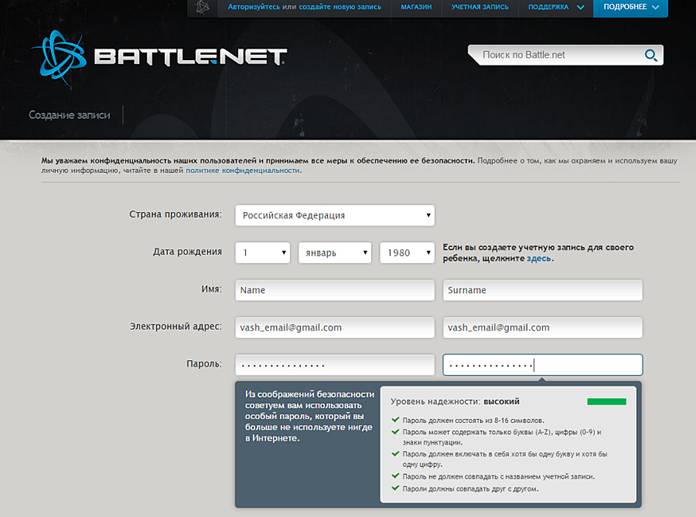Screen dimensions: 696x517
Task: Click the magnifier search icon
Action: pos(651,55)
